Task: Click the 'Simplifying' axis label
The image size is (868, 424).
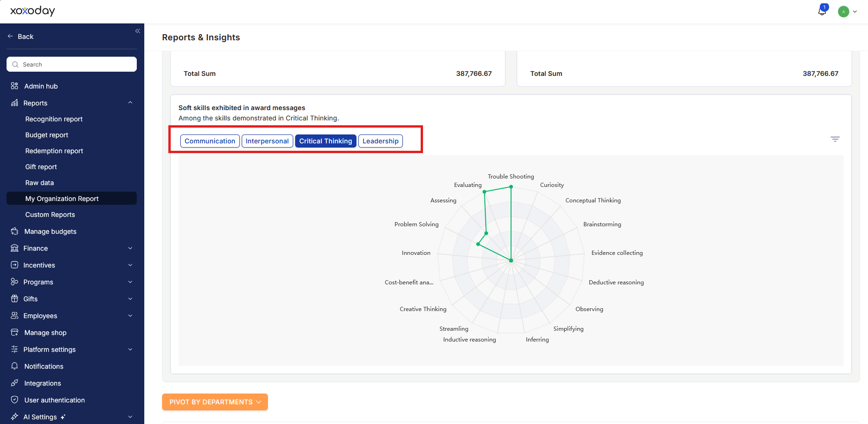Action: tap(568, 329)
